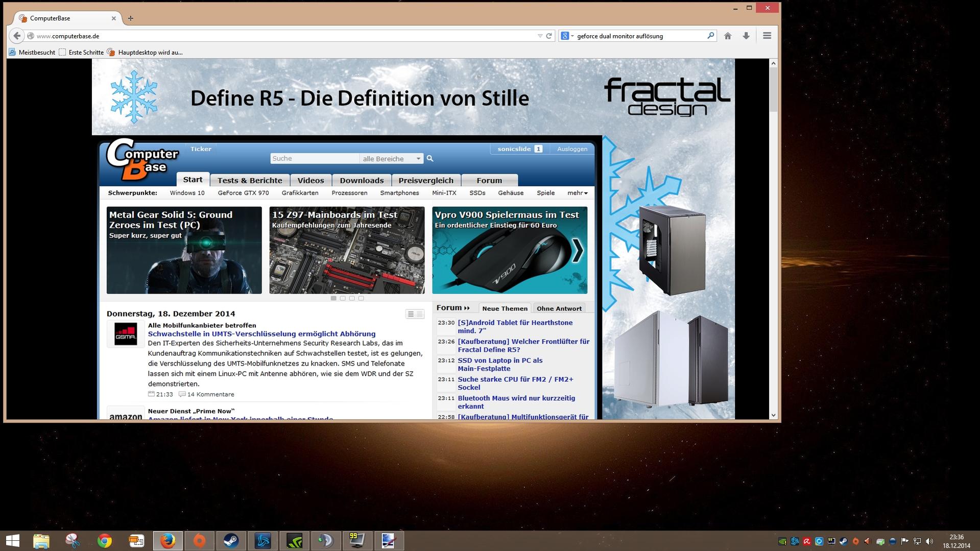
Task: Open the Paint.NET taskbar icon
Action: tap(389, 541)
